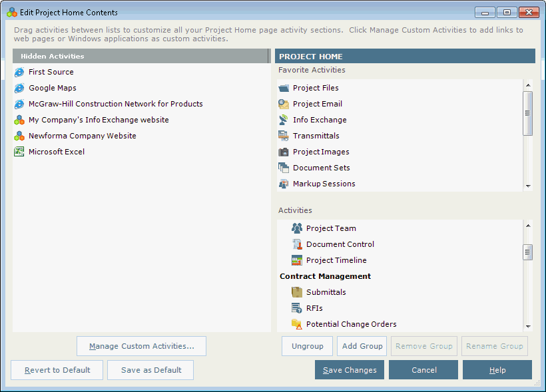
Task: Select the Submittals label
Action: coord(326,292)
